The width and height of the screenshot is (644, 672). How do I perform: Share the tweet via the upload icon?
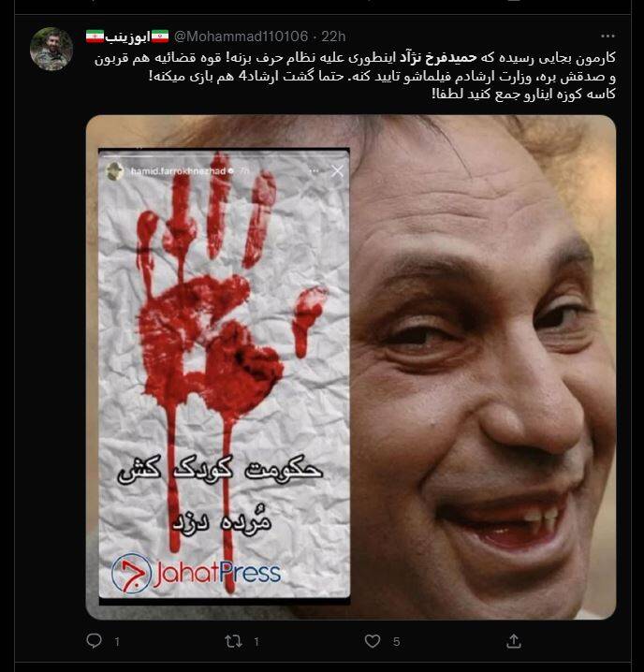coord(513,641)
